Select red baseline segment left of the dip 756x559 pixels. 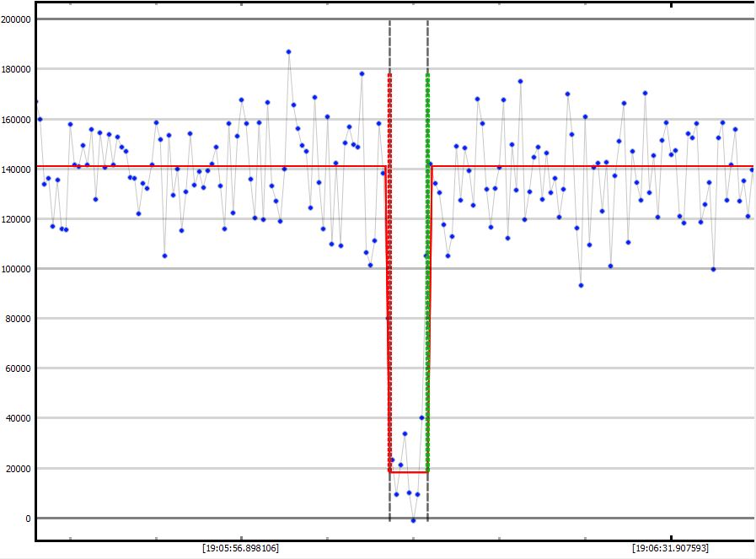click(211, 166)
